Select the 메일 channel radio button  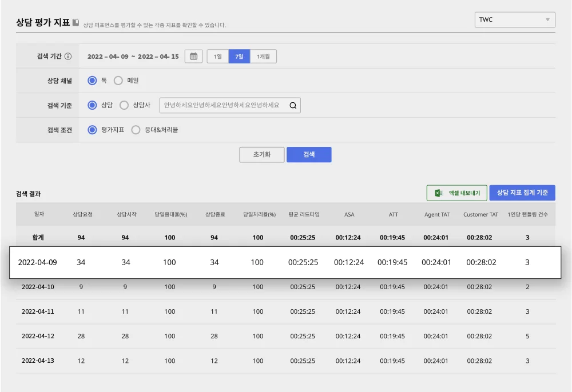click(118, 81)
